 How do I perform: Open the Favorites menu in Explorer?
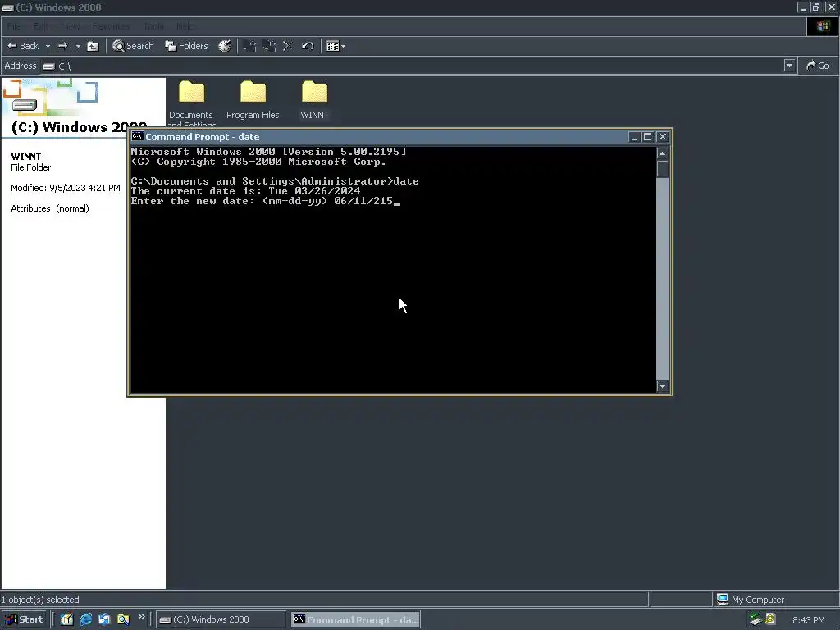click(x=111, y=26)
